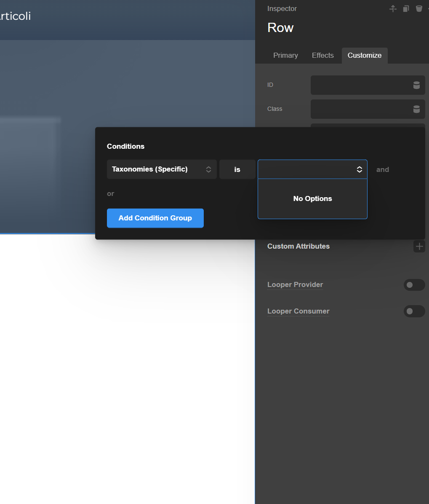Click 'and' to add another condition
The width and height of the screenshot is (429, 504).
(382, 169)
